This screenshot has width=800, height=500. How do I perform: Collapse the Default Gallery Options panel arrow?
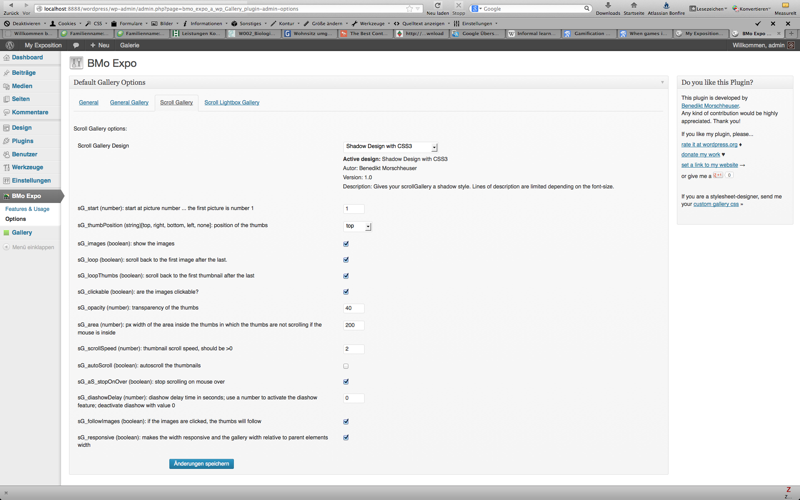(x=662, y=82)
